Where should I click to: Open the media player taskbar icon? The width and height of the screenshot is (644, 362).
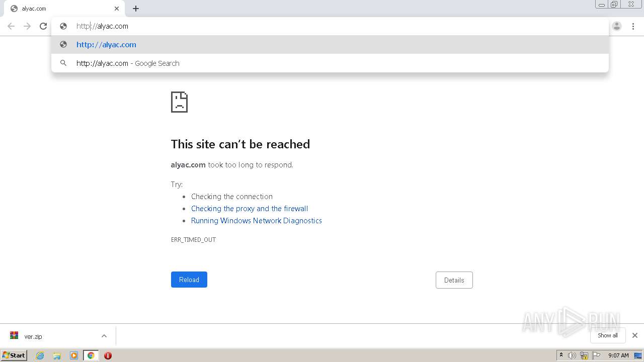[x=74, y=355]
